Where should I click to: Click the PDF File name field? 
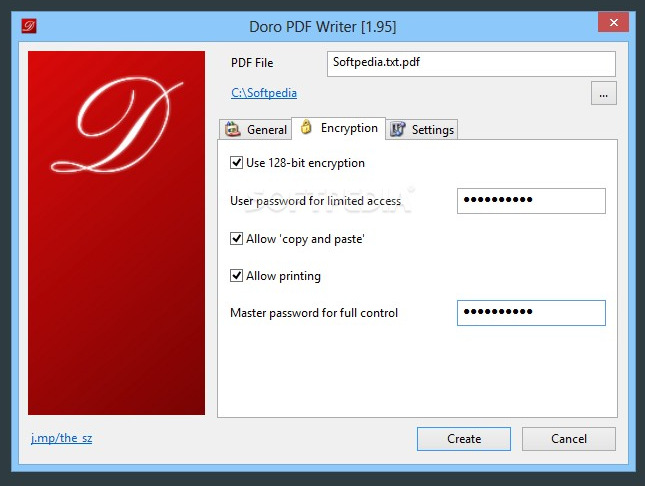pyautogui.click(x=471, y=64)
